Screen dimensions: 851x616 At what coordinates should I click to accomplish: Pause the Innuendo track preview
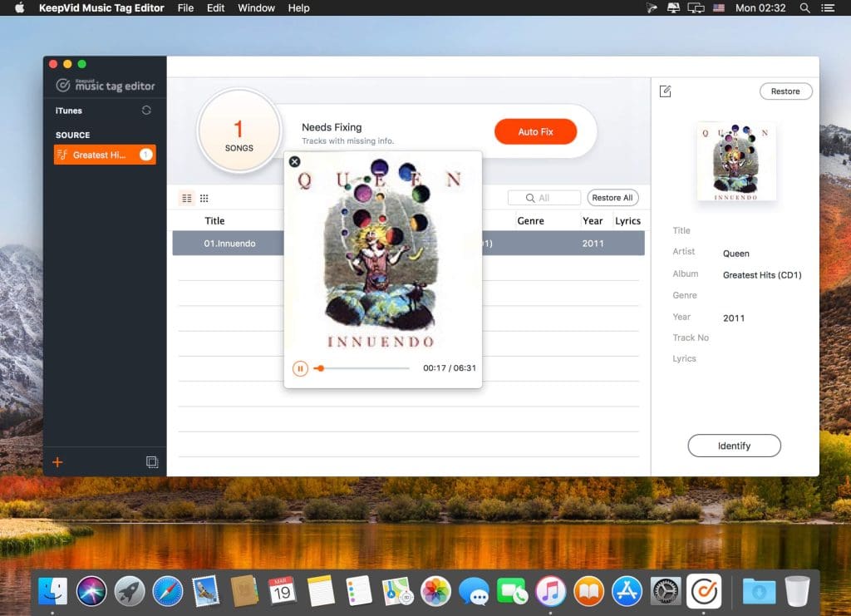click(300, 367)
